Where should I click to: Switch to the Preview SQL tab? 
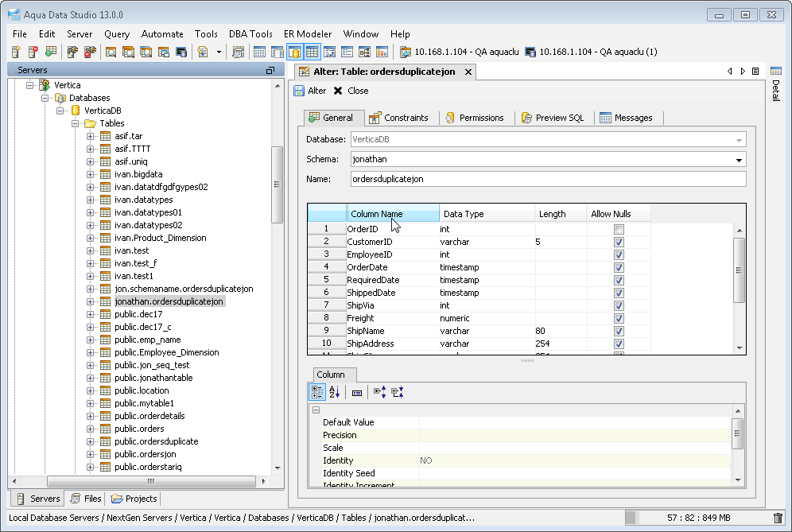click(553, 118)
